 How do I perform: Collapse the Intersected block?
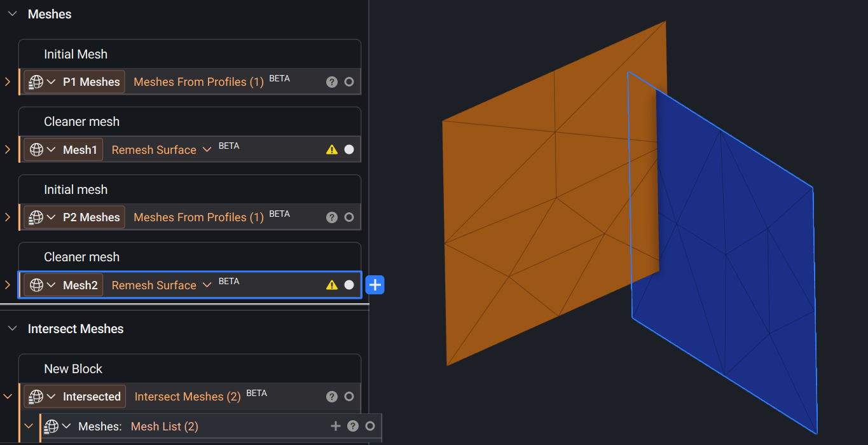(x=8, y=397)
